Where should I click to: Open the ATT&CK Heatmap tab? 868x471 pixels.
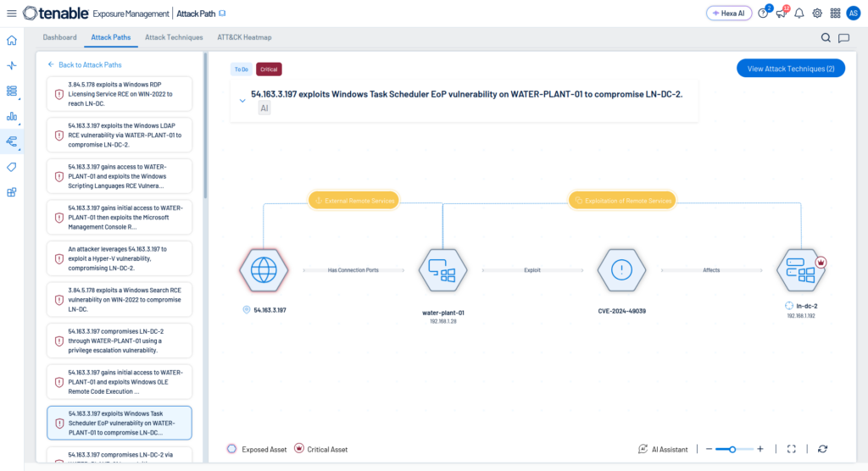pyautogui.click(x=244, y=37)
